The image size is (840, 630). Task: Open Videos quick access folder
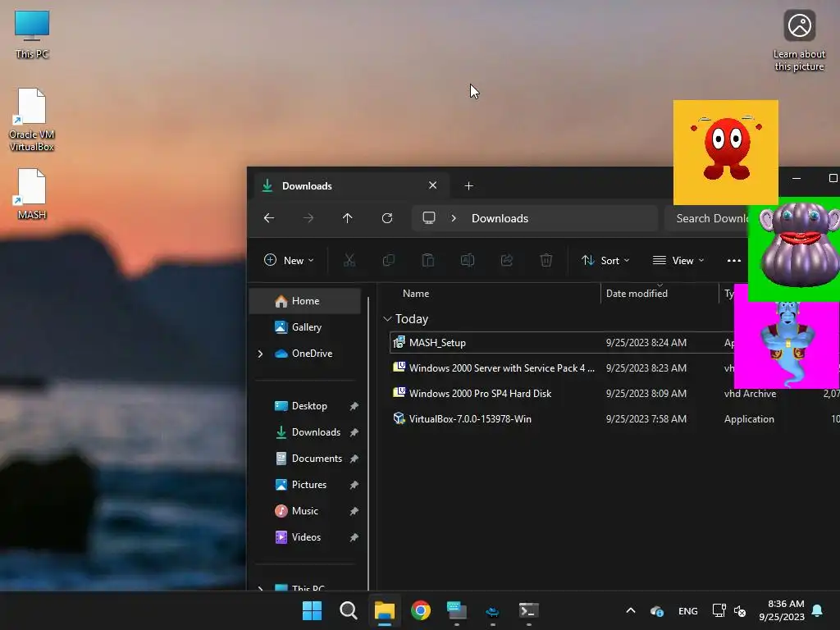tap(305, 537)
